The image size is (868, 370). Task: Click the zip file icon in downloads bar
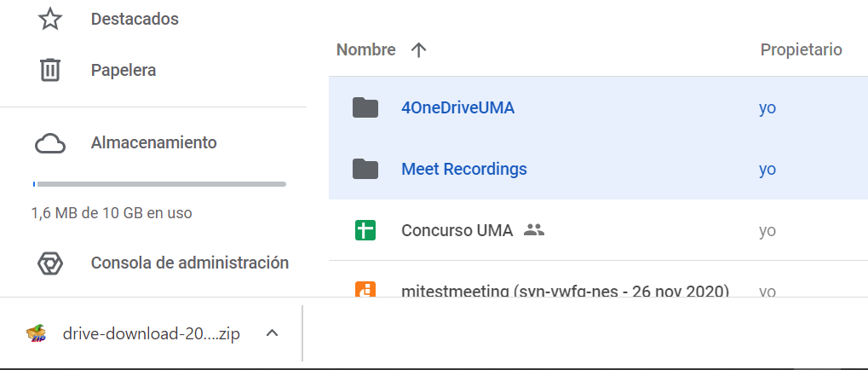[37, 333]
